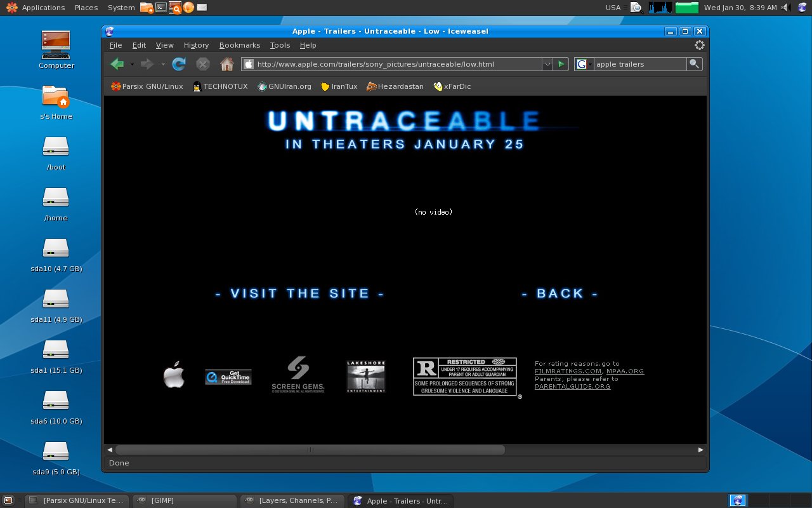Click the scroll right arrow of horizontal scrollbar
812x508 pixels.
point(700,450)
